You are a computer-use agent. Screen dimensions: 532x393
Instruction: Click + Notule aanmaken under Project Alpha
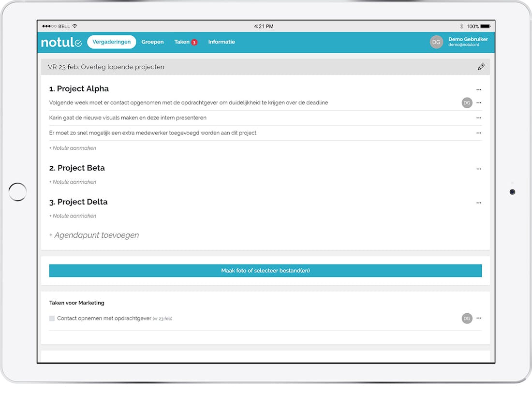(73, 148)
